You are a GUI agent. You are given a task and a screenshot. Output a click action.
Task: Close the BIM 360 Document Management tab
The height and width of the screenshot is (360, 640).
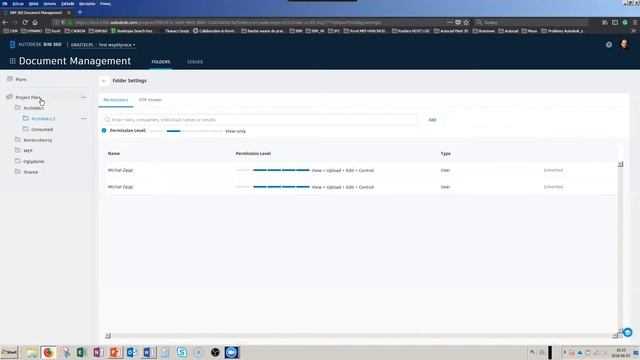[x=69, y=13]
